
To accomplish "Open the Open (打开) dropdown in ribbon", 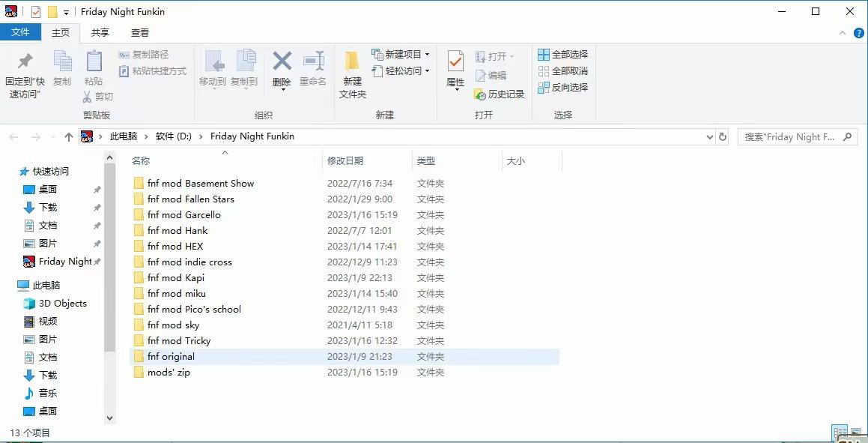I will tap(512, 56).
